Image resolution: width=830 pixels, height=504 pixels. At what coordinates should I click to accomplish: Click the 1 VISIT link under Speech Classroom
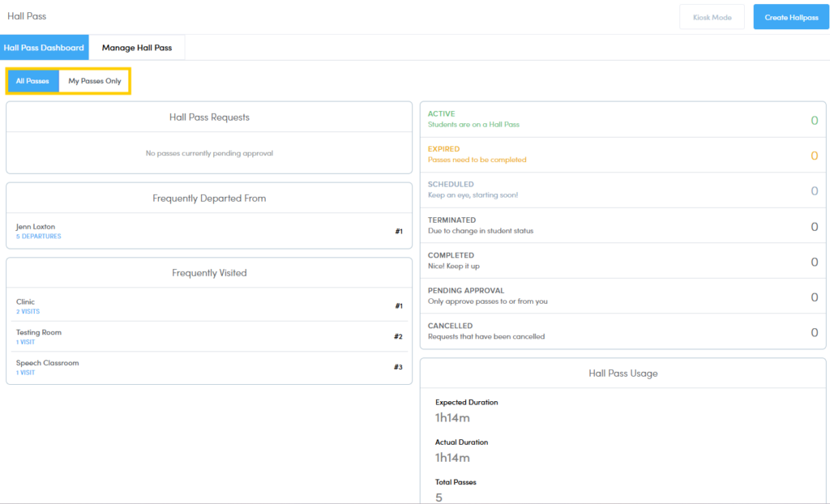point(25,373)
